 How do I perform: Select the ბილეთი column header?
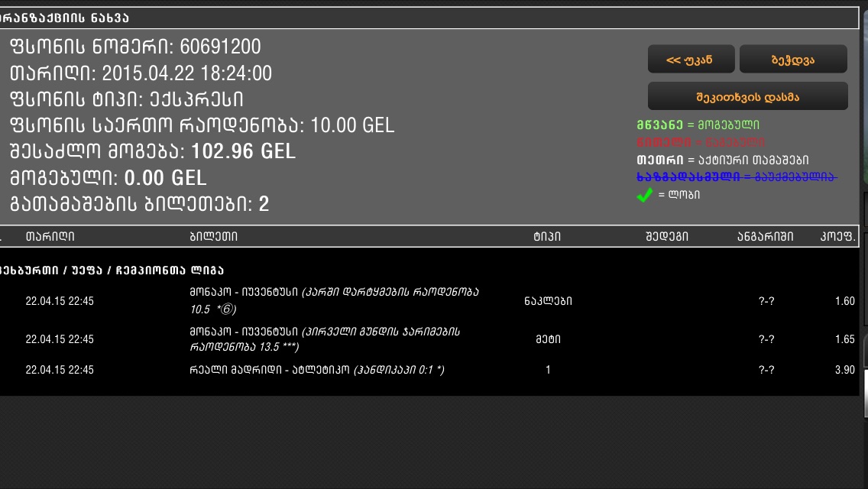(x=214, y=236)
